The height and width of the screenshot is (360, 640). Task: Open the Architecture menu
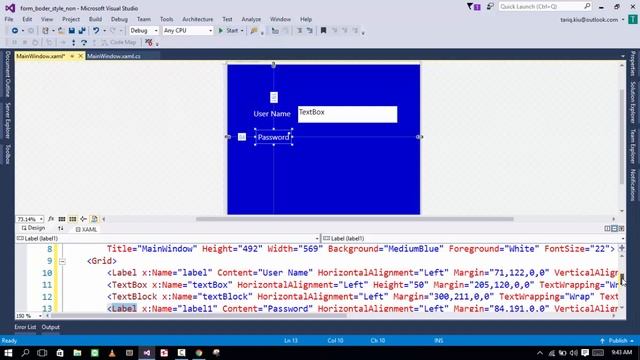click(198, 19)
